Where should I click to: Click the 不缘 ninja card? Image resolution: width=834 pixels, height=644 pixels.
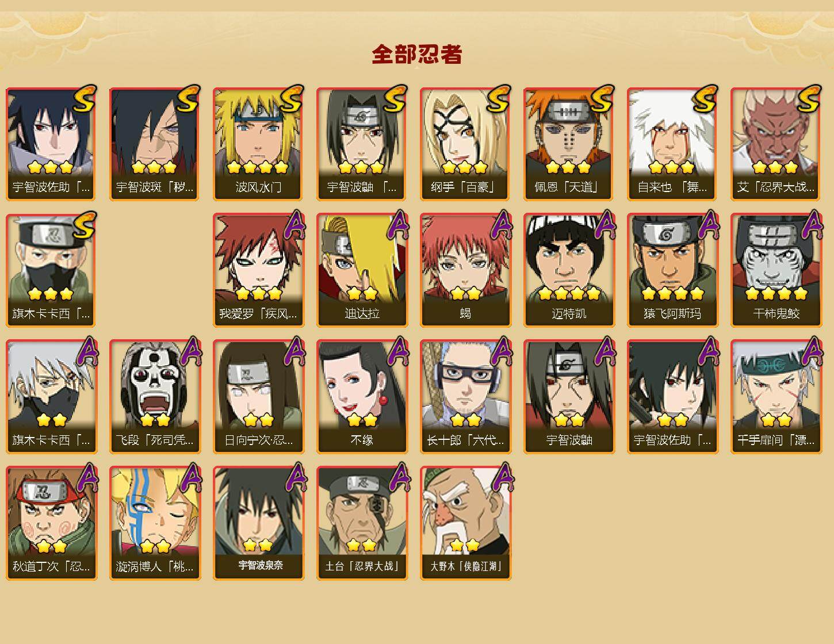(x=362, y=397)
